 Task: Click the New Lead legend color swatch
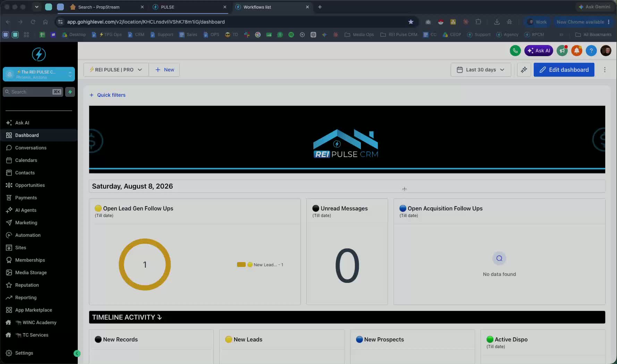(x=241, y=265)
